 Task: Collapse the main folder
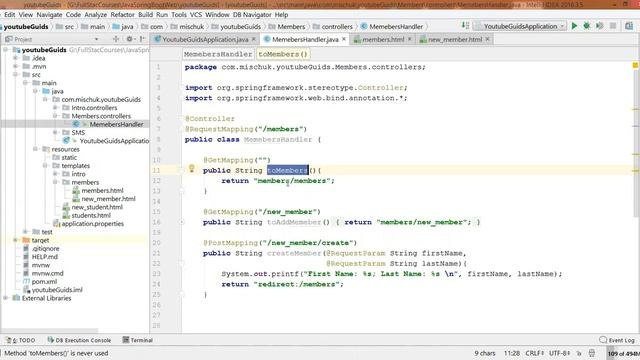click(25, 83)
